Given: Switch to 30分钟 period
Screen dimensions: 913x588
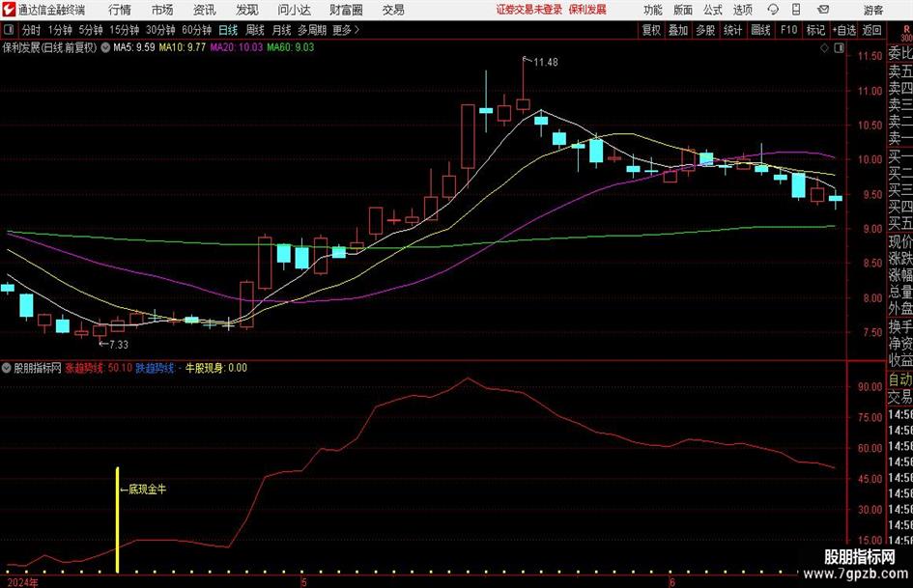Looking at the screenshot, I should pos(160,30).
